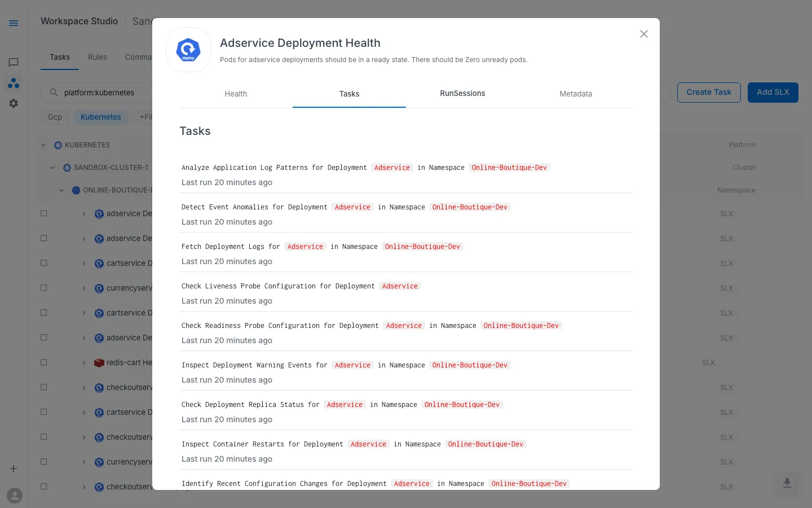
Task: Select the workflow nodes icon in sidebar
Action: point(14,83)
